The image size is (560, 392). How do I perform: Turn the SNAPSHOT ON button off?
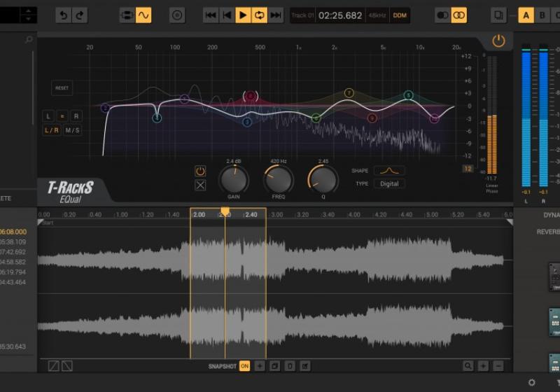click(x=244, y=365)
